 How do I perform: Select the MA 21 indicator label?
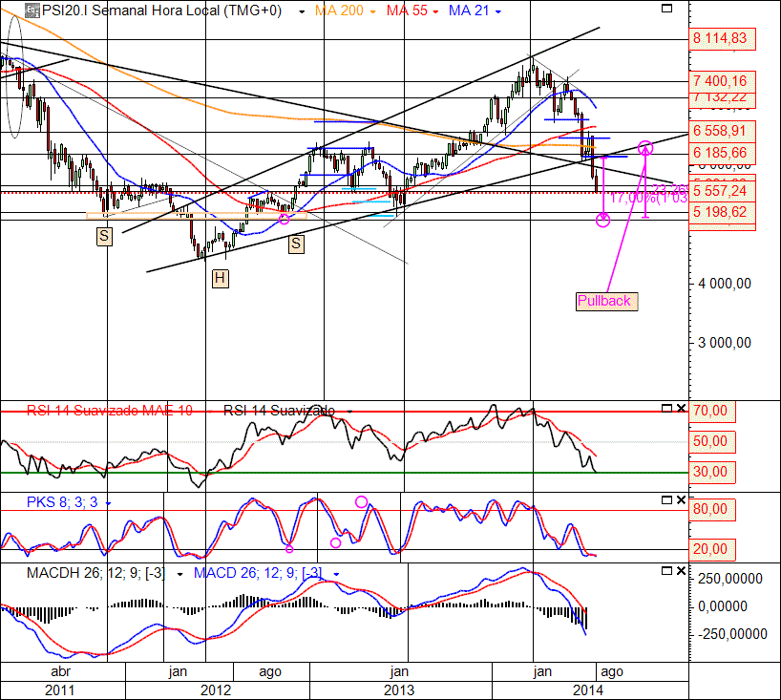coord(469,11)
